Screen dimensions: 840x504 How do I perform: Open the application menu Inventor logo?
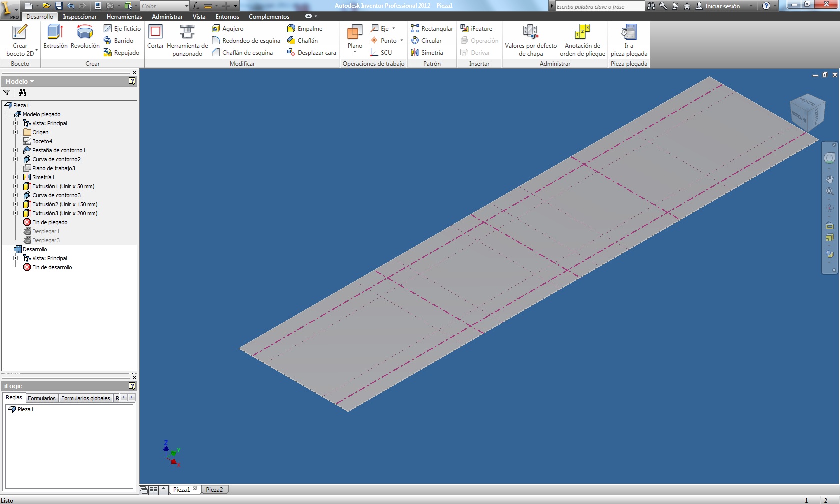click(10, 10)
